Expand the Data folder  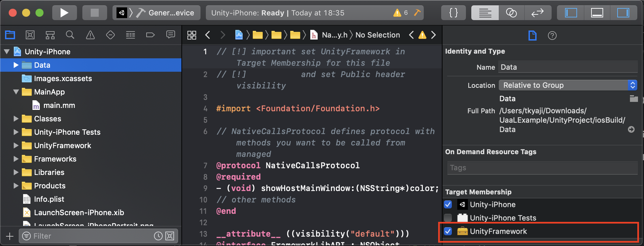[x=16, y=65]
